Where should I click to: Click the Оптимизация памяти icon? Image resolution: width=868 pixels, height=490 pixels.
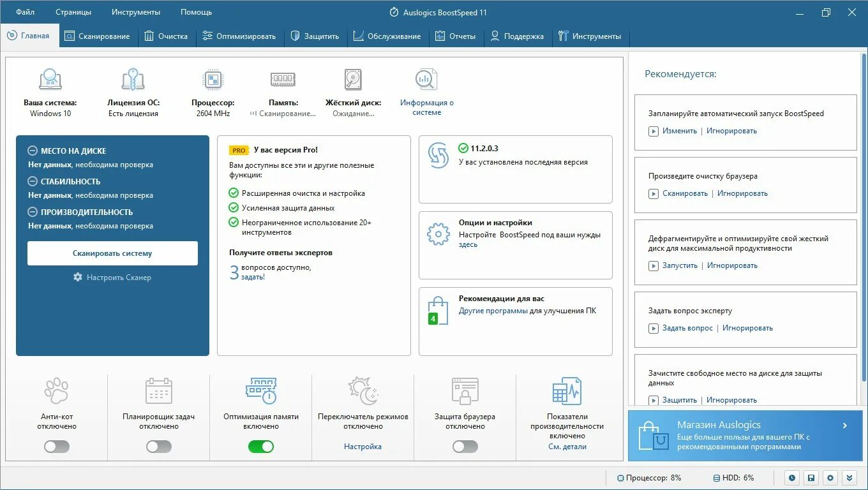point(260,390)
